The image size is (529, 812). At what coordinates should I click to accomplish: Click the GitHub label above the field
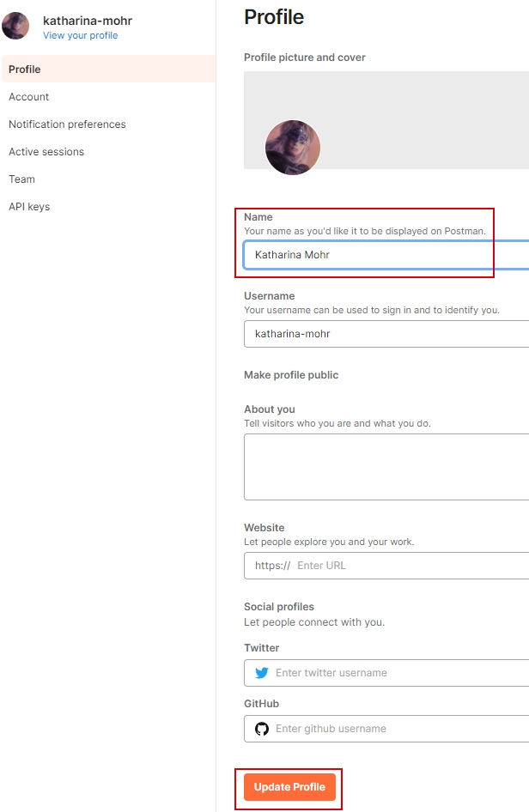(x=262, y=704)
